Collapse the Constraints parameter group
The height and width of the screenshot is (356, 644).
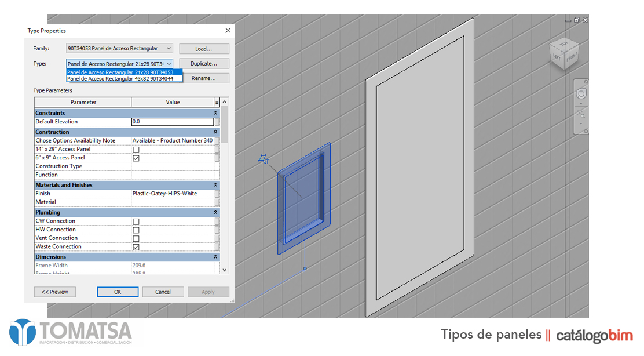coord(215,113)
